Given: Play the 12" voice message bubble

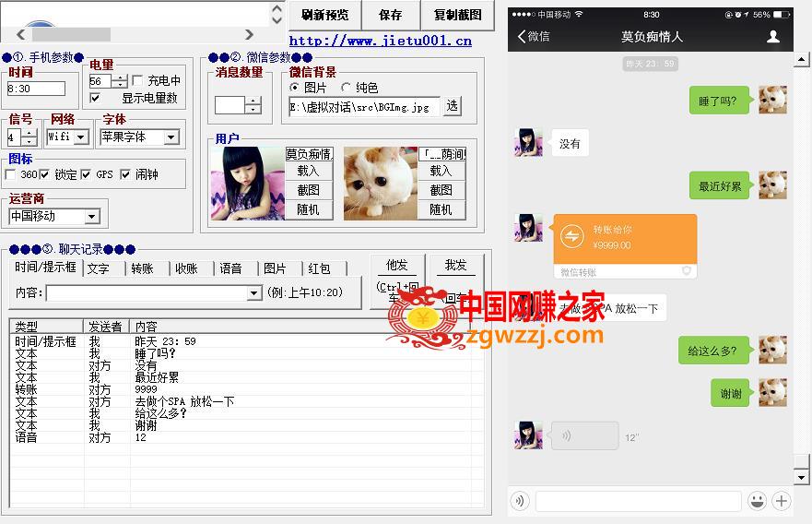Looking at the screenshot, I should pos(585,435).
